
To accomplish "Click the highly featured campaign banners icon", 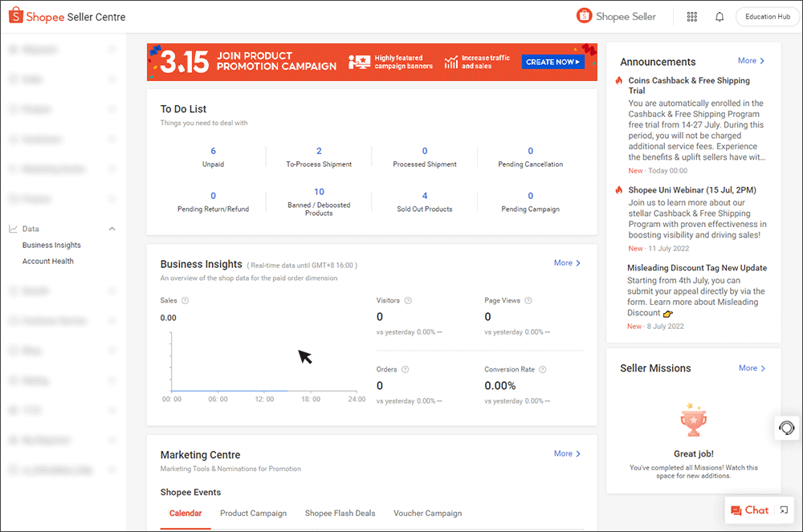I will (x=360, y=62).
